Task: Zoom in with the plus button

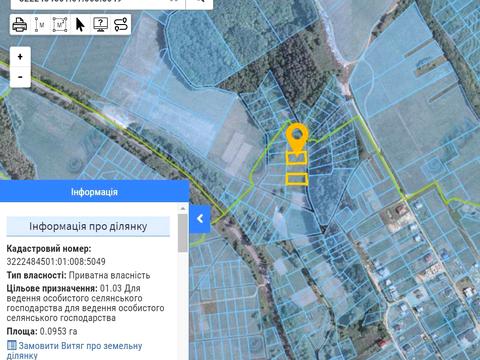Action: tap(20, 57)
